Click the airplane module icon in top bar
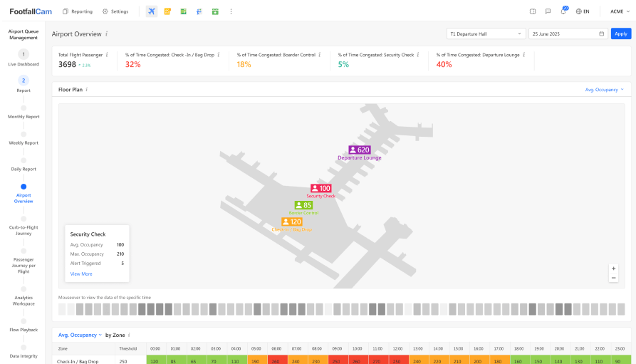636x364 pixels. pyautogui.click(x=151, y=11)
